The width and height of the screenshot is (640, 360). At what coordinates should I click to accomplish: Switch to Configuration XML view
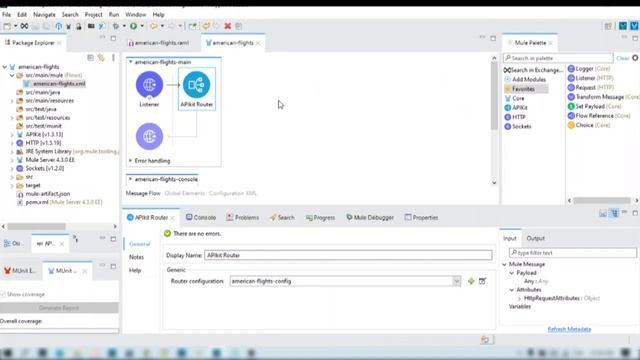click(233, 193)
